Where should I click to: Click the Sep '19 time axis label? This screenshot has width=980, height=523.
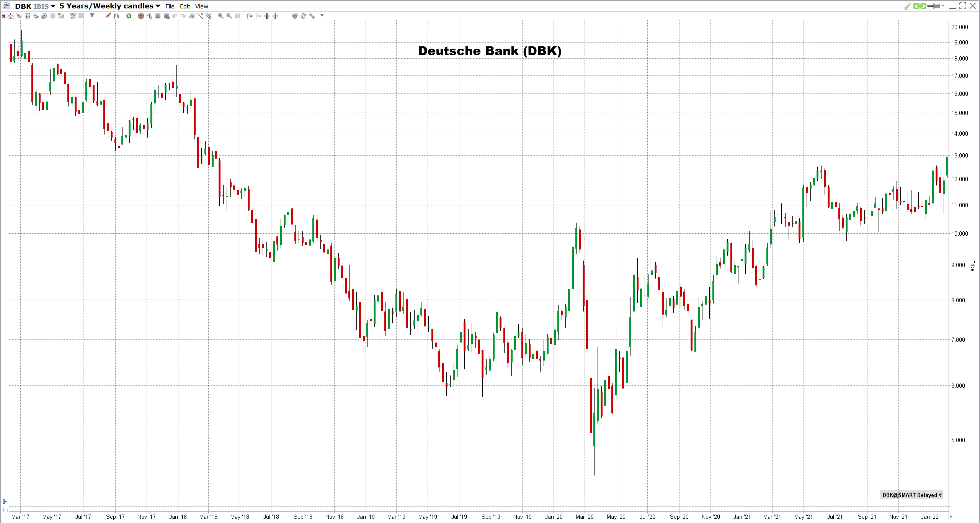pyautogui.click(x=491, y=517)
